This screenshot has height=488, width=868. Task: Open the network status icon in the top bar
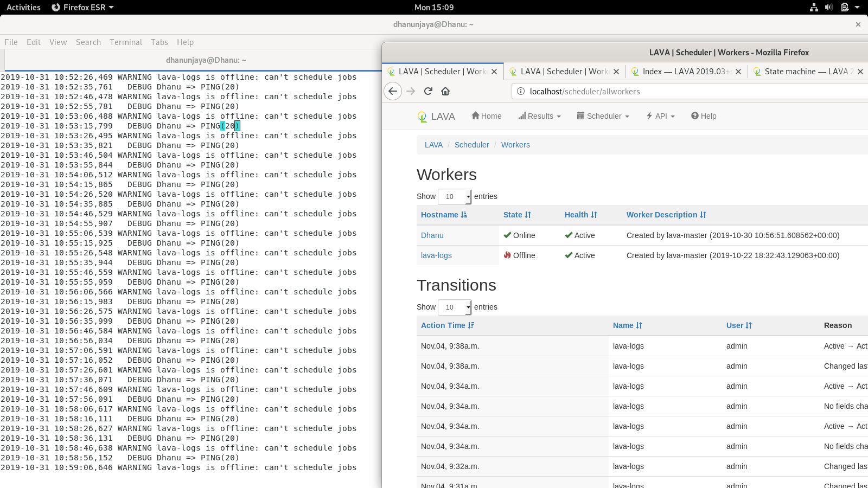click(814, 7)
